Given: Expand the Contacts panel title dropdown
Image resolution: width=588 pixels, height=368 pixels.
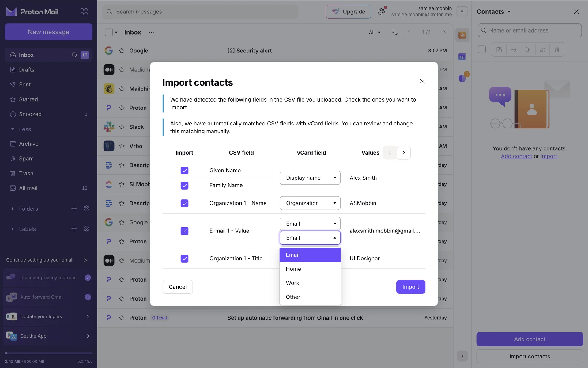Looking at the screenshot, I should click(494, 12).
